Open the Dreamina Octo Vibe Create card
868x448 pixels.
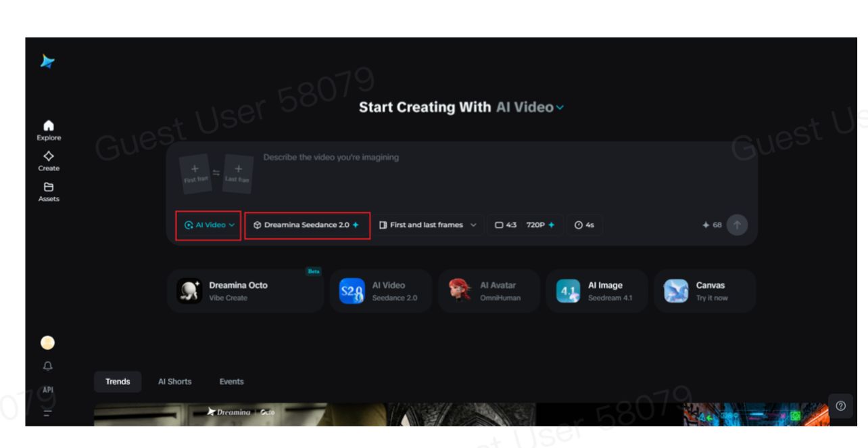(245, 291)
